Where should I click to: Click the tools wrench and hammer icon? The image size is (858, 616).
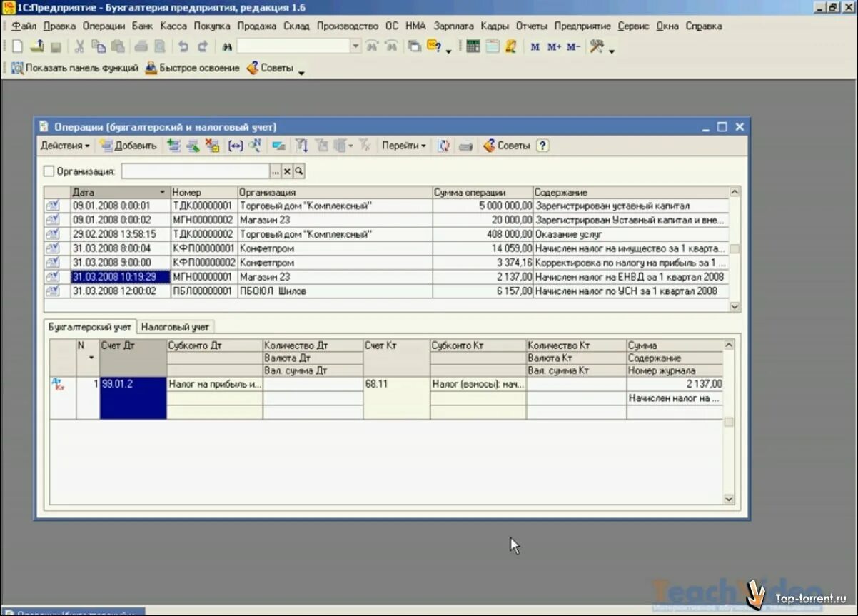597,46
